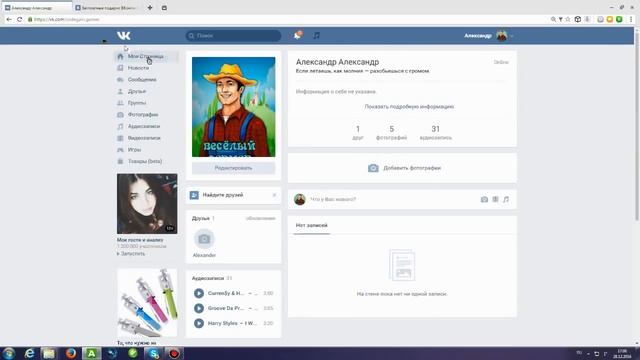Image resolution: width=640 pixels, height=360 pixels.
Task: Click the gamepad icon beside Игры
Action: [120, 150]
